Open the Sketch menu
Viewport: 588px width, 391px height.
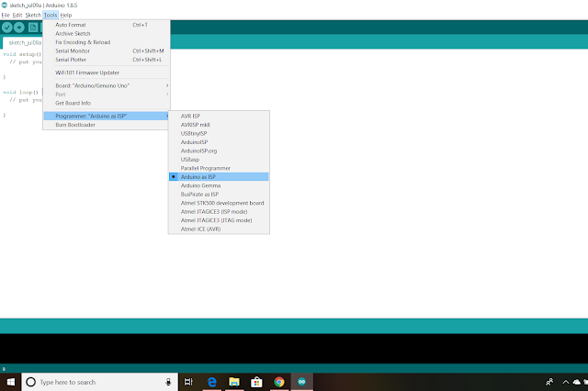33,15
